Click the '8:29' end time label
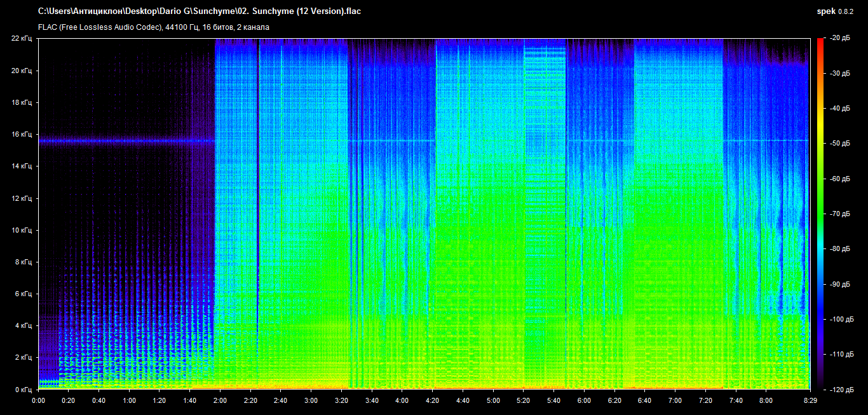868x415 pixels. click(x=810, y=401)
